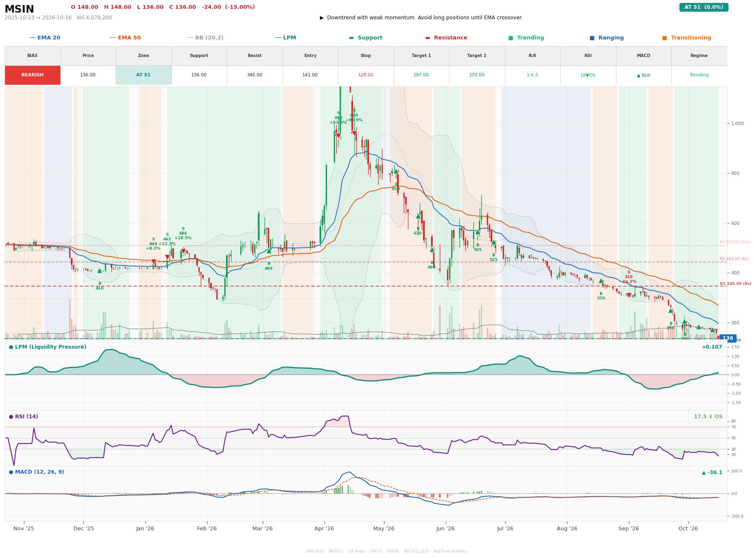Click the orange Transitioning legend entry
756x558 pixels.
tap(686, 38)
